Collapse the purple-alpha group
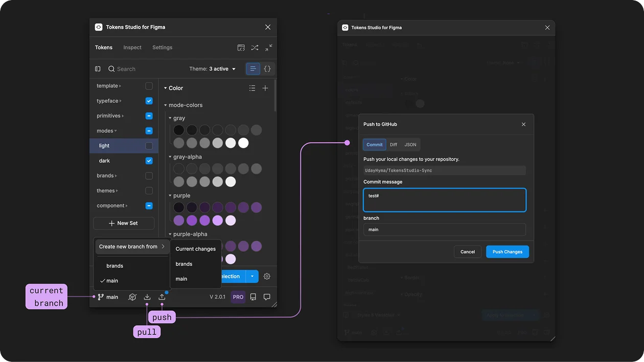644x362 pixels. tap(170, 234)
